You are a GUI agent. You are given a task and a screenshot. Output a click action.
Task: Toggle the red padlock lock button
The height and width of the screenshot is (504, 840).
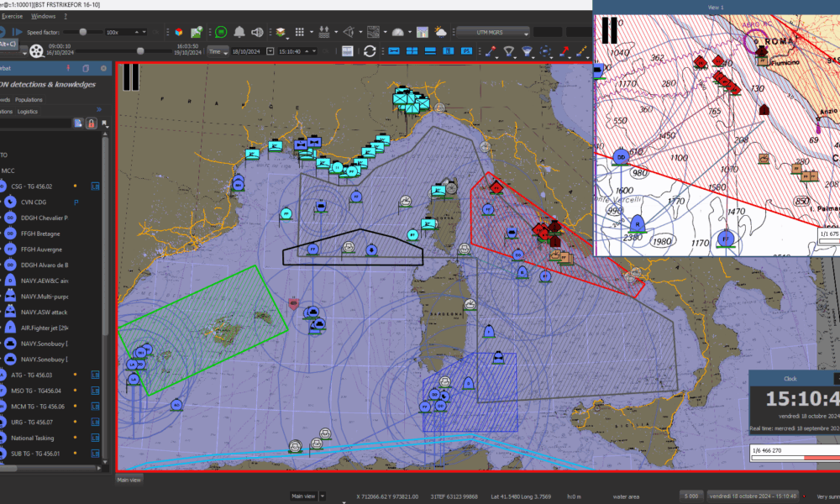pos(91,123)
